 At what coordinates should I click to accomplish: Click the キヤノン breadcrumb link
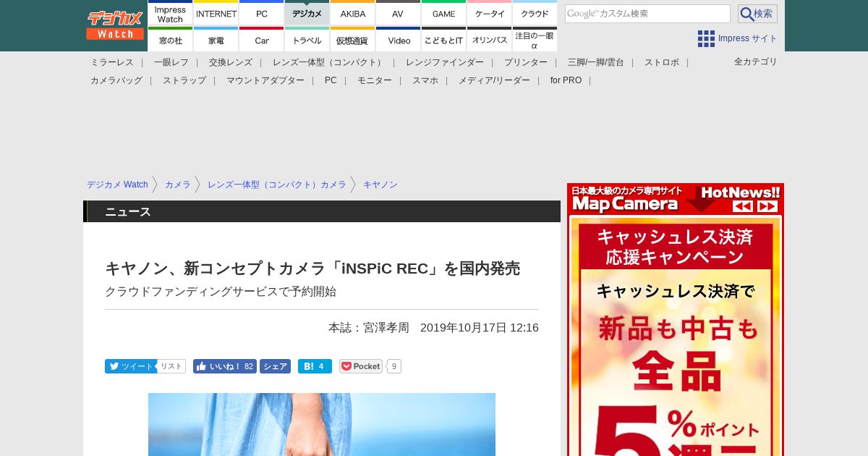[x=380, y=185]
